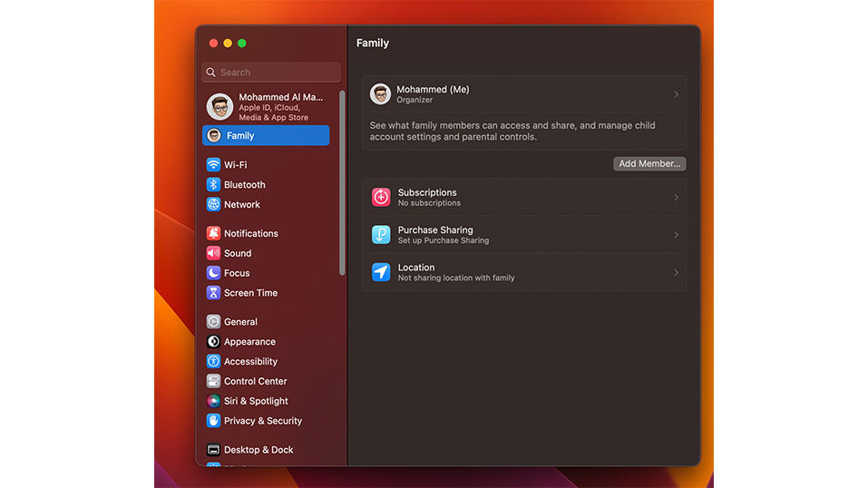Open the Sound speaker icon
868x488 pixels.
click(x=213, y=254)
